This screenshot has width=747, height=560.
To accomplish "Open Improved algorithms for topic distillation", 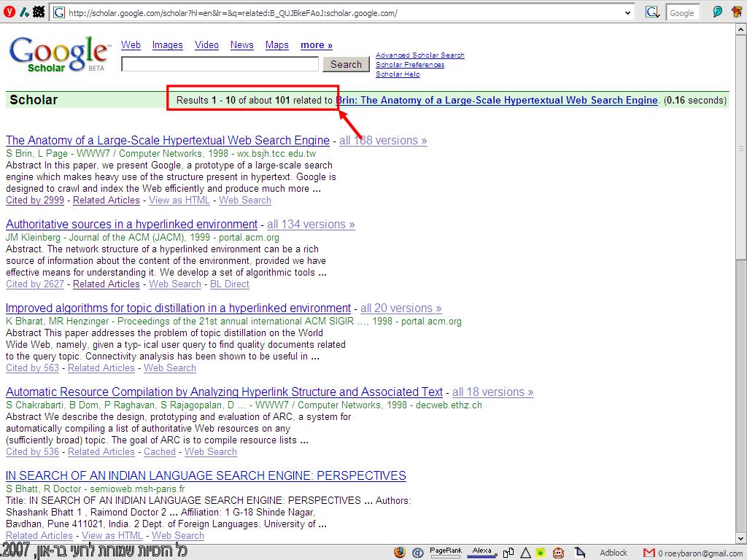I will [x=178, y=308].
